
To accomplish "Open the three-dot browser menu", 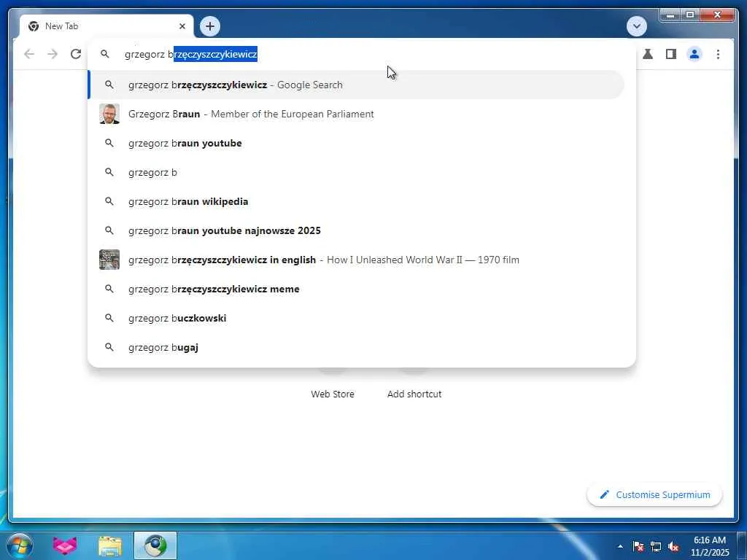I will [x=718, y=54].
